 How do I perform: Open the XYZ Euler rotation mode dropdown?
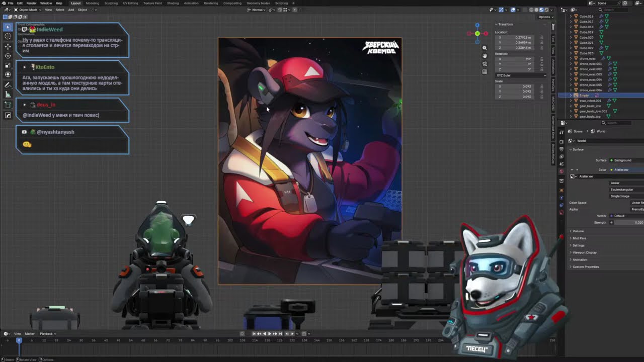click(x=521, y=75)
